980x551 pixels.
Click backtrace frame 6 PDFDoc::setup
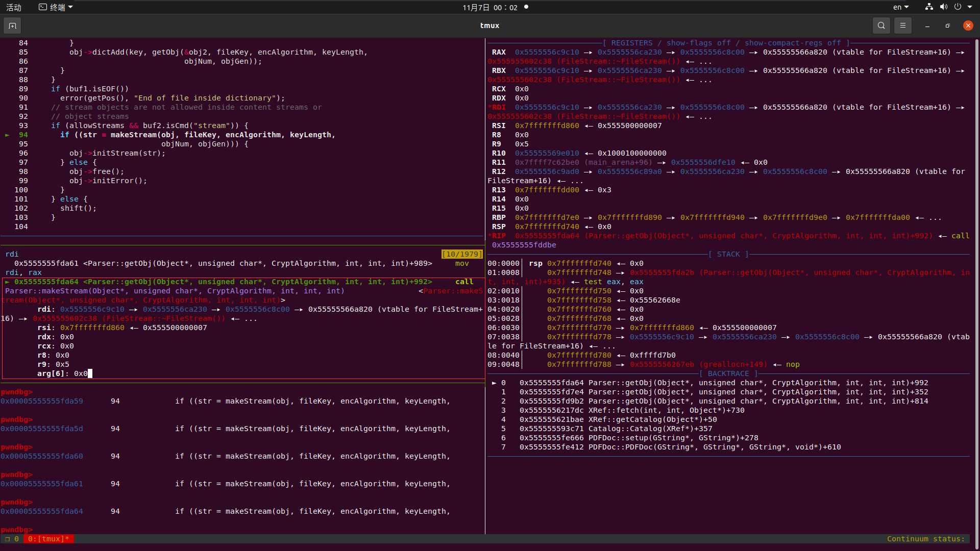click(629, 438)
